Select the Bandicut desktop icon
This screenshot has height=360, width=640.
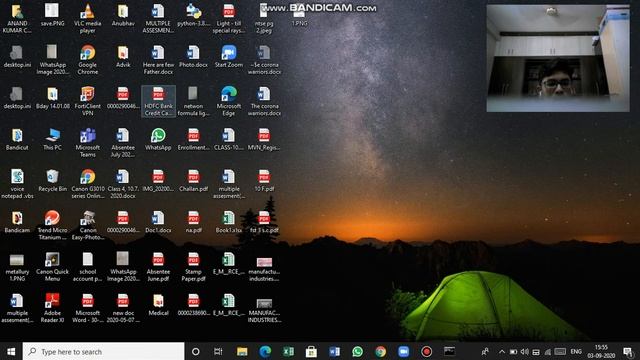[x=17, y=140]
